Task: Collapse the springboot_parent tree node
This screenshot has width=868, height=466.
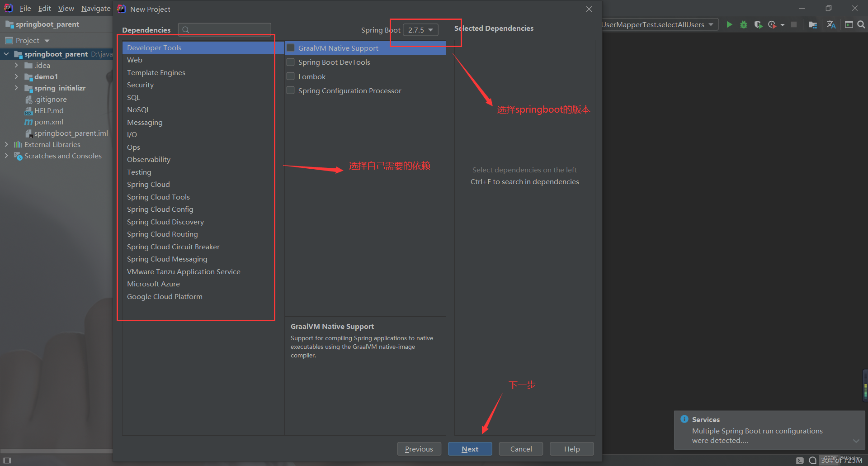Action: [x=6, y=54]
